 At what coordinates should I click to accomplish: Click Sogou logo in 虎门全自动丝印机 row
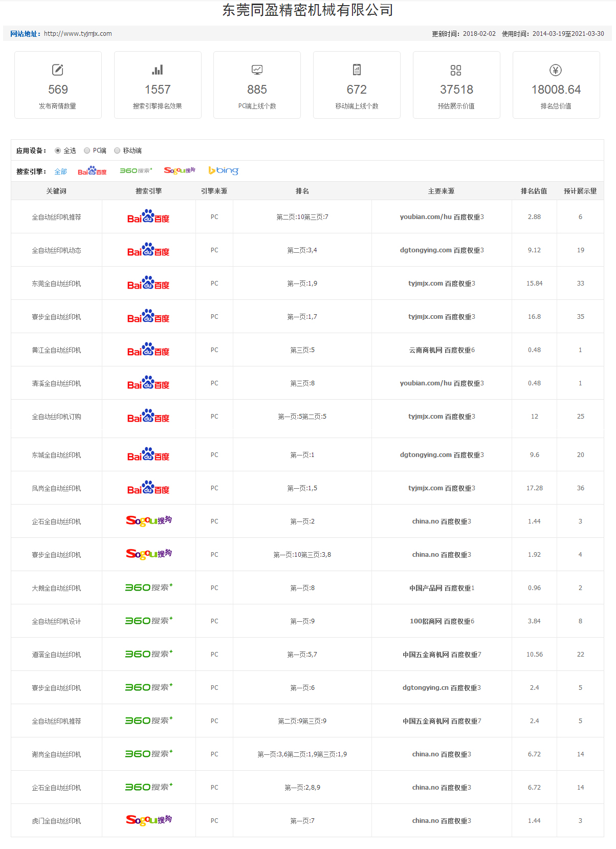(149, 820)
